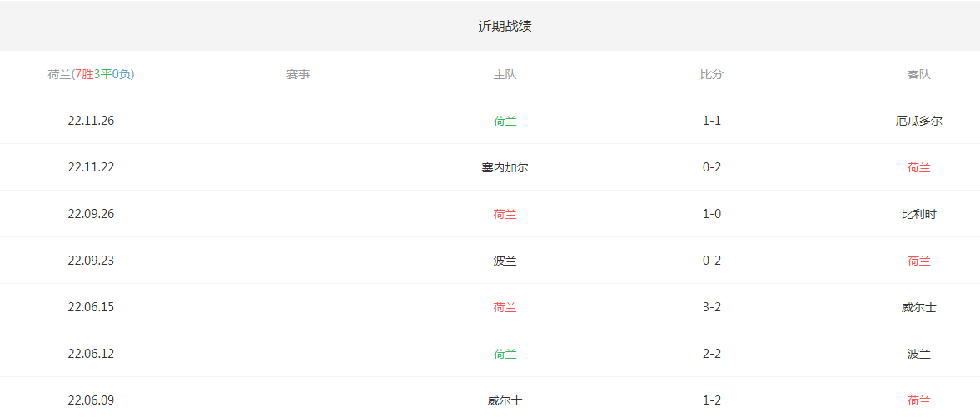Open the 2-2 match score
This screenshot has height=417, width=980.
tap(712, 354)
